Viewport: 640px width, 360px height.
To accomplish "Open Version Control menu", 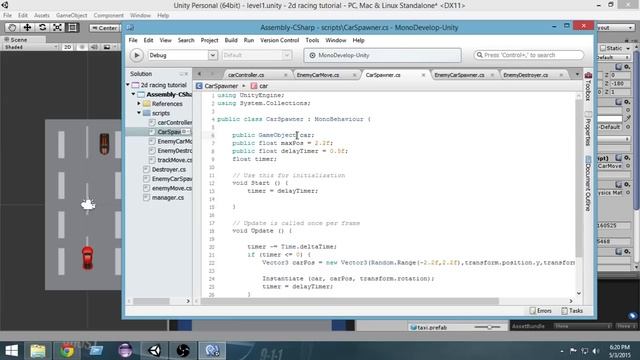I will point(280,40).
